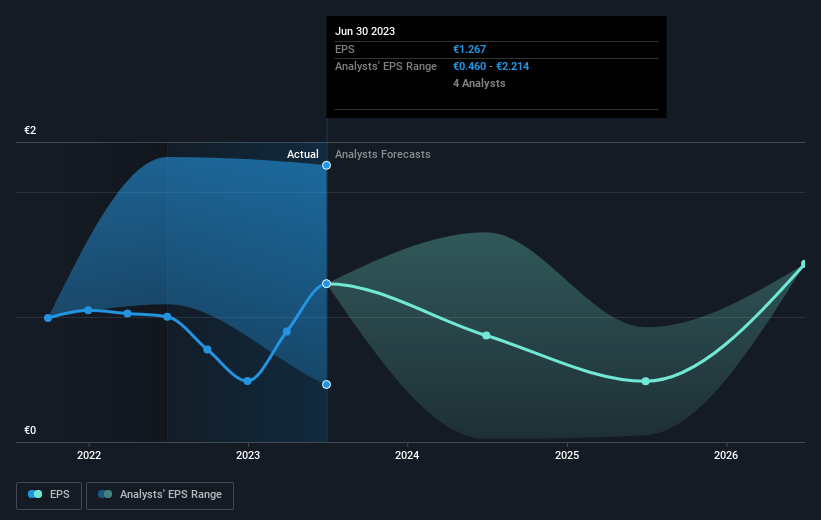Click the 2022 x-axis label
This screenshot has height=520, width=821.
pyautogui.click(x=89, y=455)
